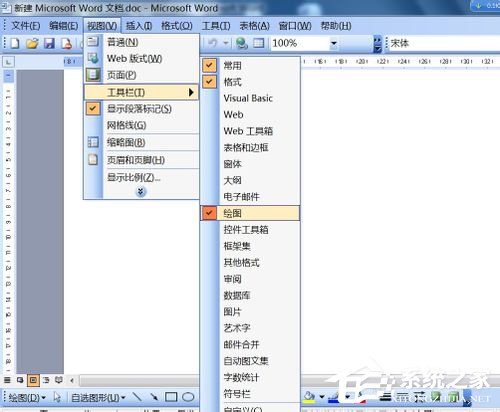This screenshot has width=500, height=412.
Task: Open the 编辑(E) menu
Action: [64, 26]
